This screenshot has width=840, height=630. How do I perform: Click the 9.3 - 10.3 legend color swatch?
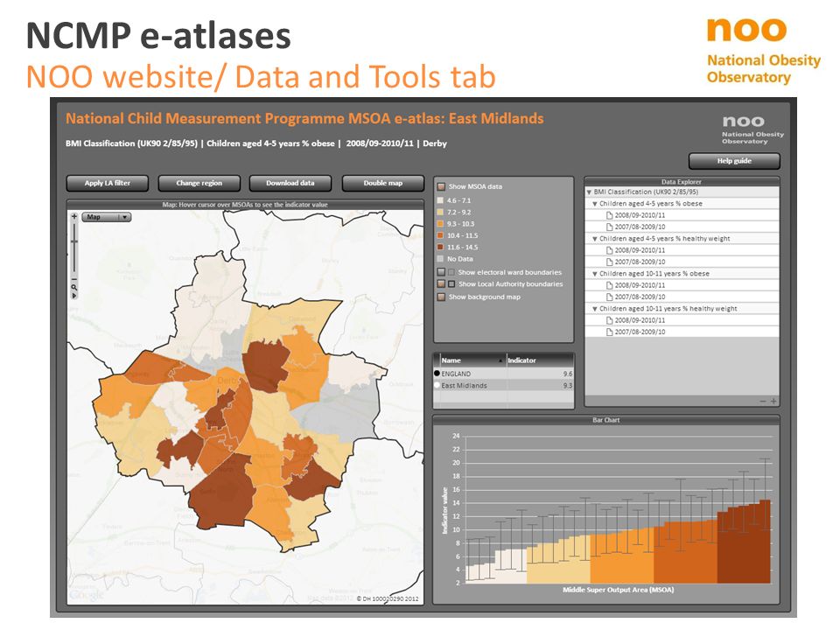[440, 224]
